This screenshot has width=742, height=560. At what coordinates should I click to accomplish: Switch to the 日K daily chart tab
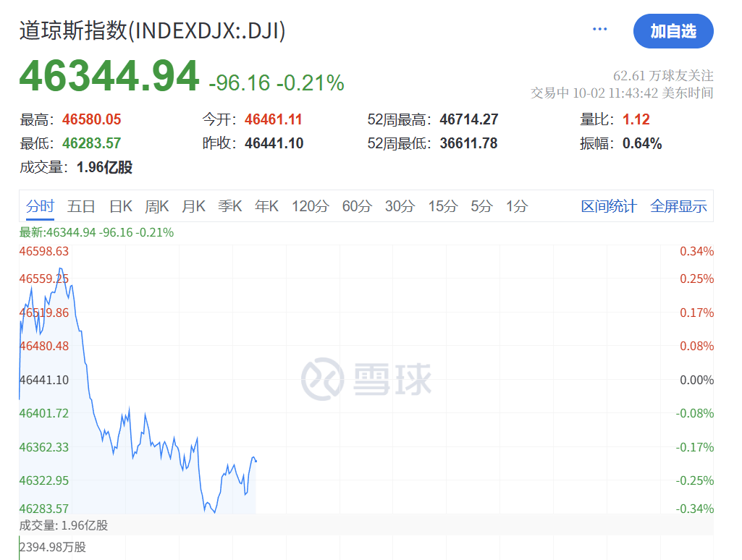point(120,206)
